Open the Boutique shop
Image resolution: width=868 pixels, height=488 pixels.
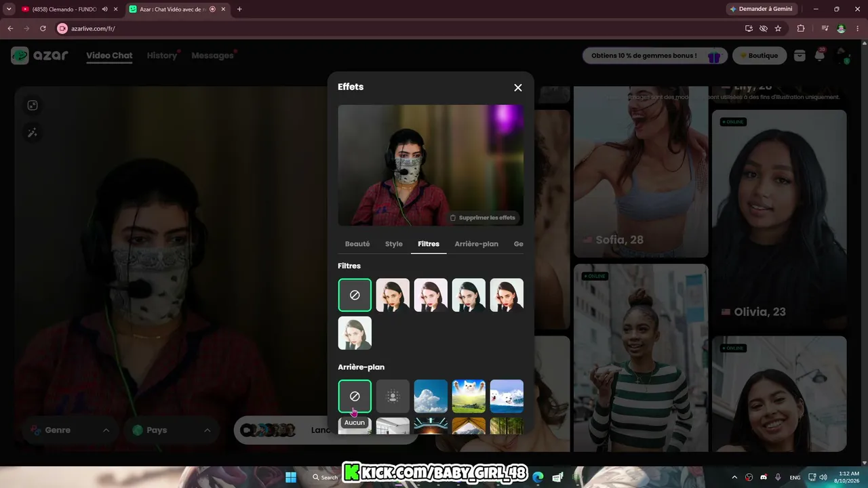(x=759, y=56)
